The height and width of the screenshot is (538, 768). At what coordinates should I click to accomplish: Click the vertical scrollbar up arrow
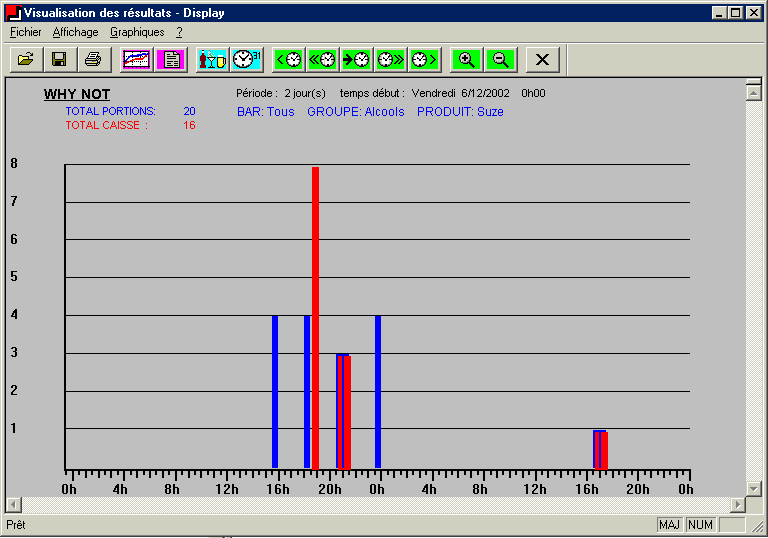754,91
